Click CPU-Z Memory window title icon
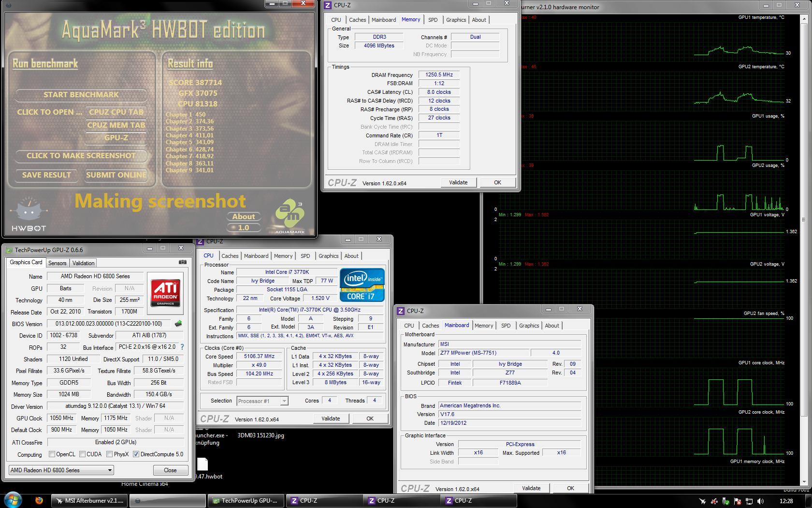Image resolution: width=812 pixels, height=508 pixels. [x=328, y=5]
